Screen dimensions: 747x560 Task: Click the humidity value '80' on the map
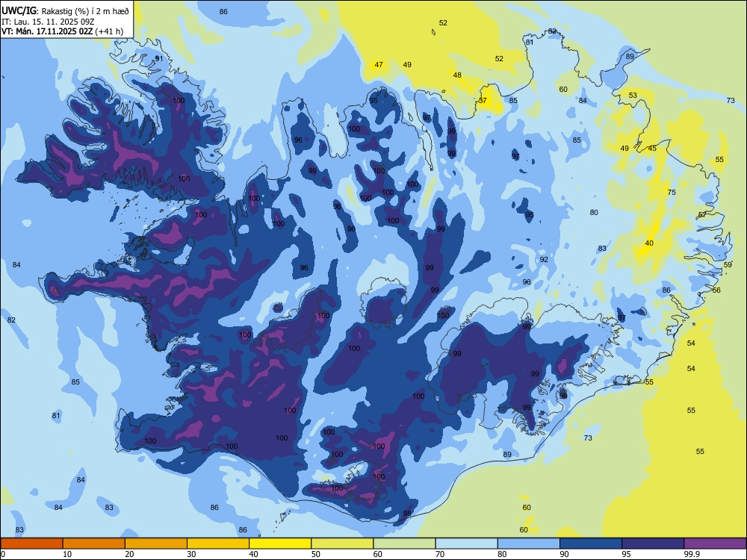(x=594, y=212)
